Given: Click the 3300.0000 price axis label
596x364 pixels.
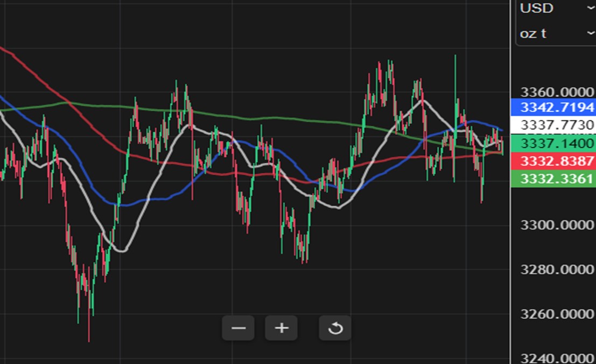Looking at the screenshot, I should click(x=557, y=225).
